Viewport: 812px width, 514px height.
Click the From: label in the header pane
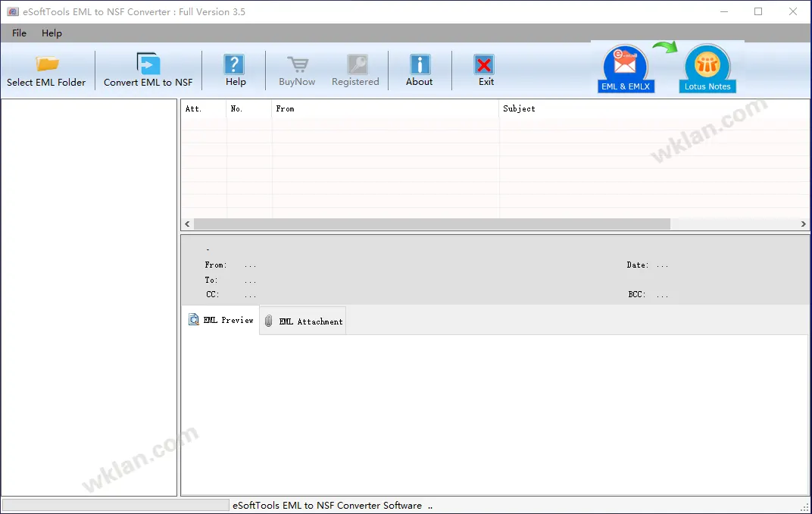(215, 265)
